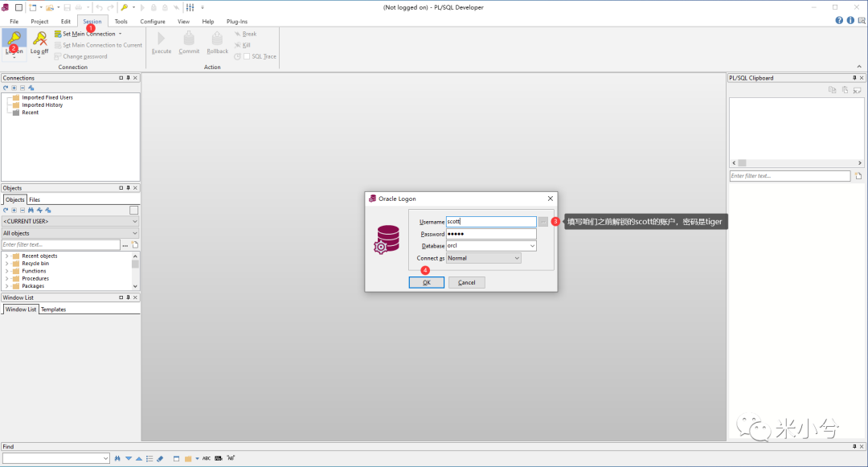Image resolution: width=868 pixels, height=467 pixels.
Task: Click the Objects panel filter text field
Action: pos(61,244)
